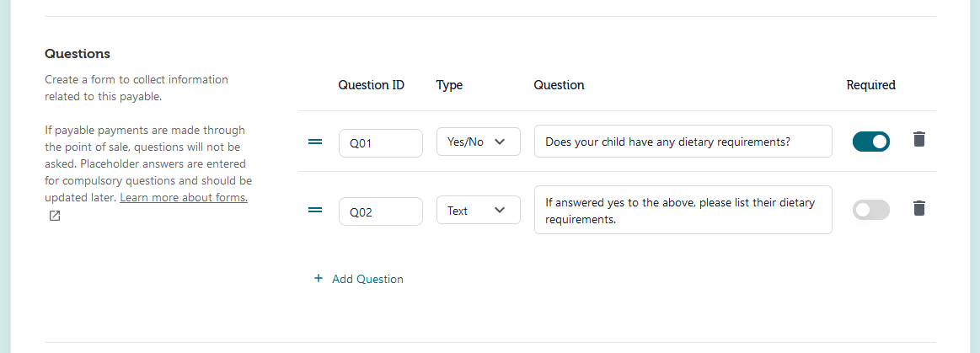
Task: Click the plus icon beside Add Question
Action: click(x=319, y=279)
